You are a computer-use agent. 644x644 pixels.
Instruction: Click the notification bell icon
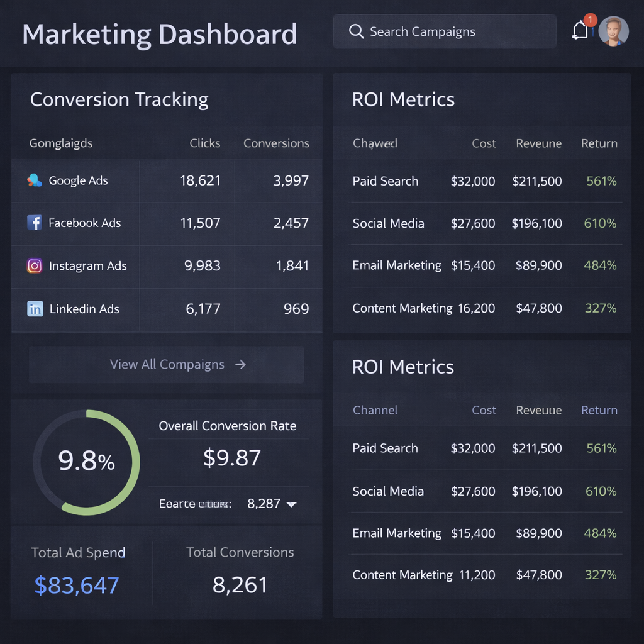pos(580,30)
